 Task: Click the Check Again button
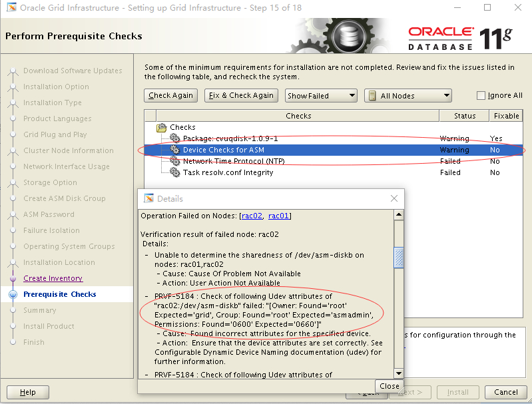(170, 96)
